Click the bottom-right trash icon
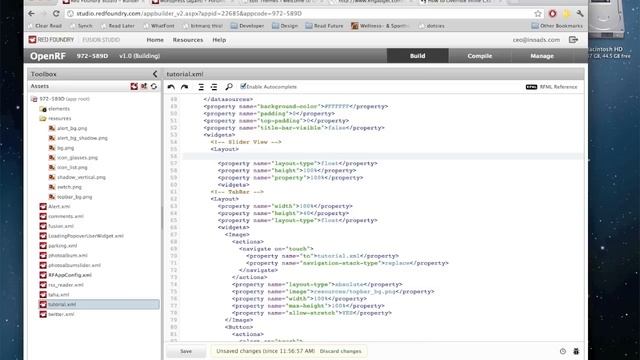Image resolution: width=640 pixels, height=360 pixels. pyautogui.click(x=576, y=351)
